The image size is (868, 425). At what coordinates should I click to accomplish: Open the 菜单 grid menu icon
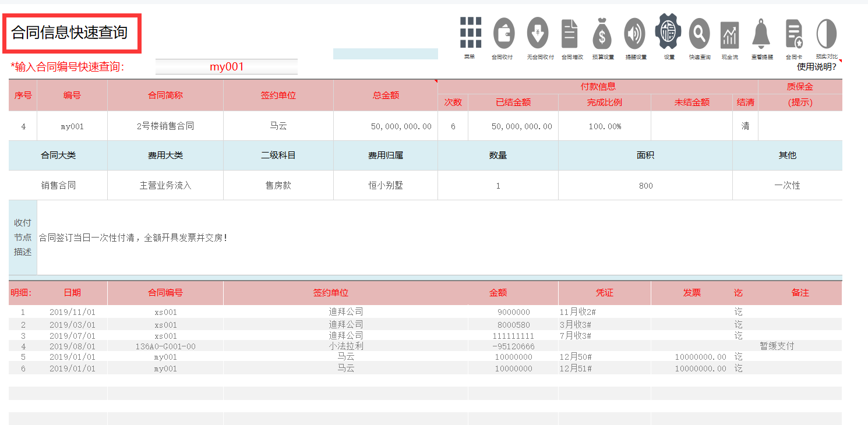(470, 33)
